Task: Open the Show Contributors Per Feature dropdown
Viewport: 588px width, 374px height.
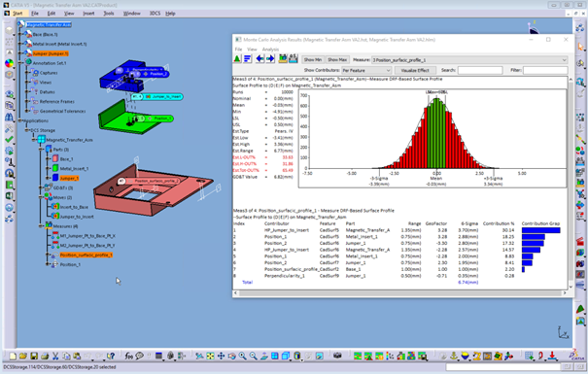Action: [366, 71]
